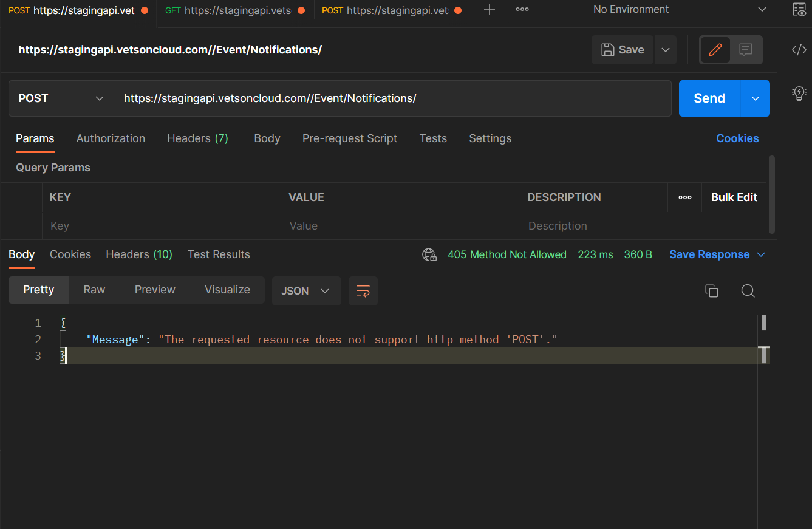Click the request URL input field
This screenshot has width=812, height=529.
(x=392, y=98)
